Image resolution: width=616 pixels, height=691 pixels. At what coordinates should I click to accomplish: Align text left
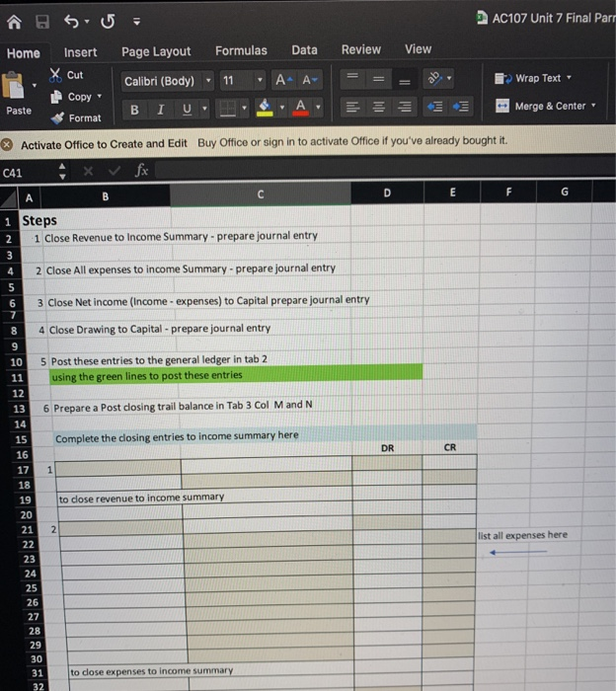pos(352,107)
